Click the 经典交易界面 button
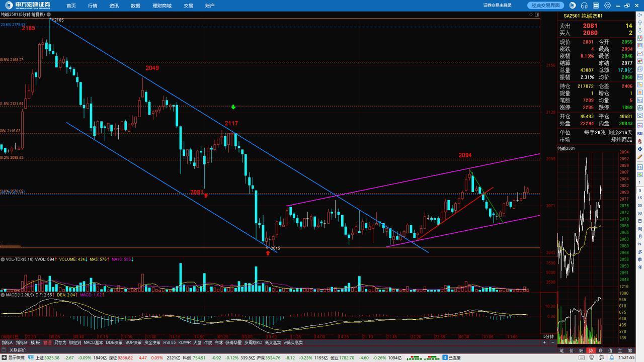644x362 pixels. pos(546,5)
